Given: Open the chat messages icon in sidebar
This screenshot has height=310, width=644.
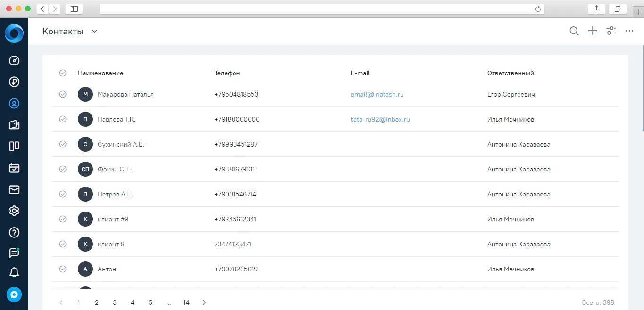Looking at the screenshot, I should (x=14, y=253).
